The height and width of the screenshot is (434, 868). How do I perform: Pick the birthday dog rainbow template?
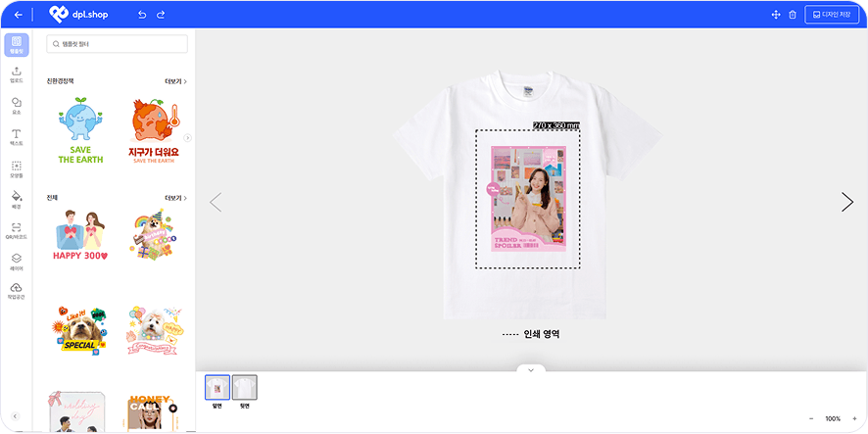click(153, 235)
